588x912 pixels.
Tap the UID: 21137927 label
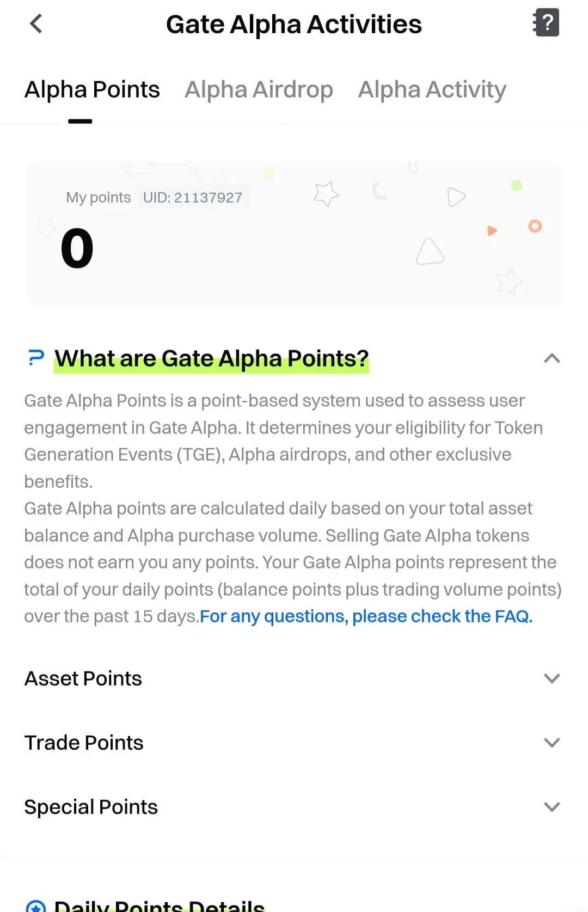pyautogui.click(x=193, y=197)
